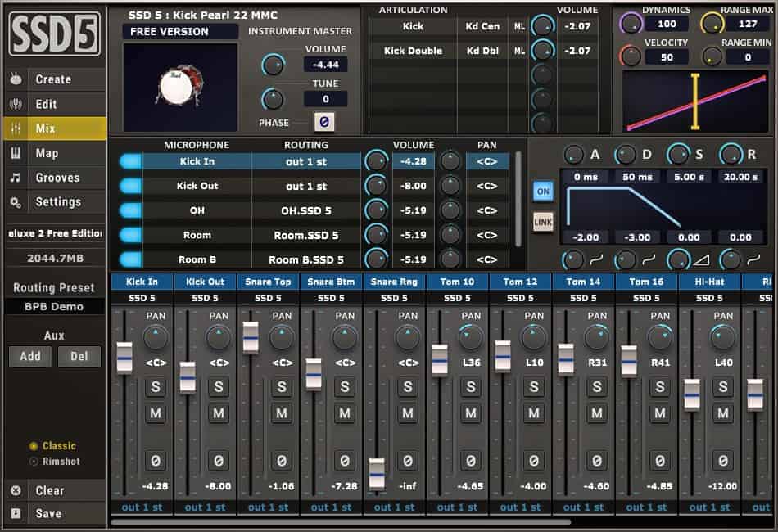
Task: Enable the envelope ON button
Action: tap(543, 189)
